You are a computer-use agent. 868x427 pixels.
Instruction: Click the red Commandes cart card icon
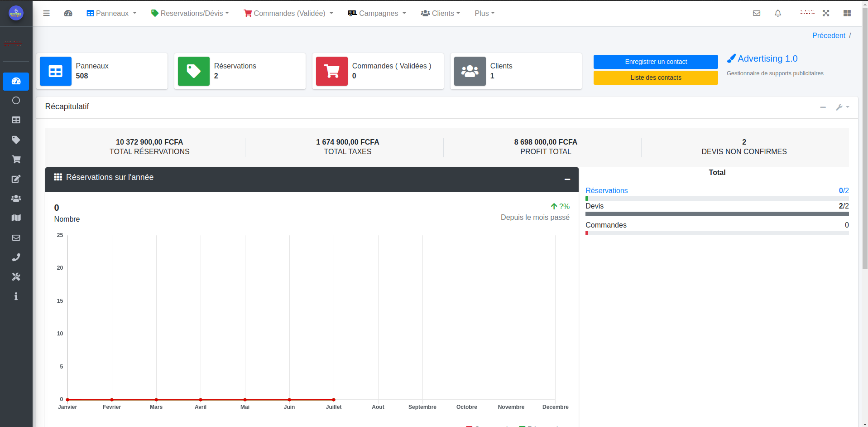coord(332,71)
